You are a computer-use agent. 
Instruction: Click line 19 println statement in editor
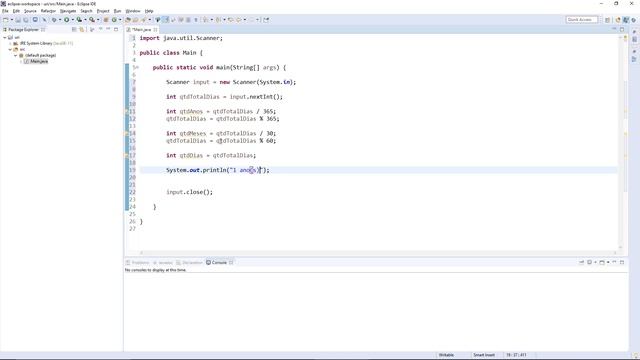[218, 170]
